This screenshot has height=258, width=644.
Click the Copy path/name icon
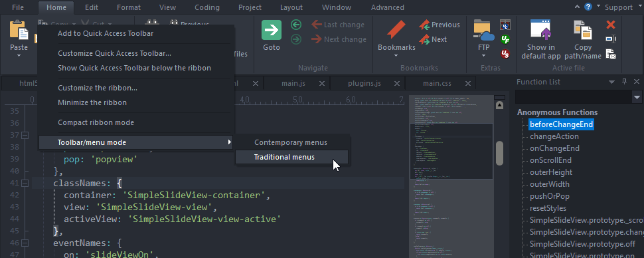[x=582, y=30]
